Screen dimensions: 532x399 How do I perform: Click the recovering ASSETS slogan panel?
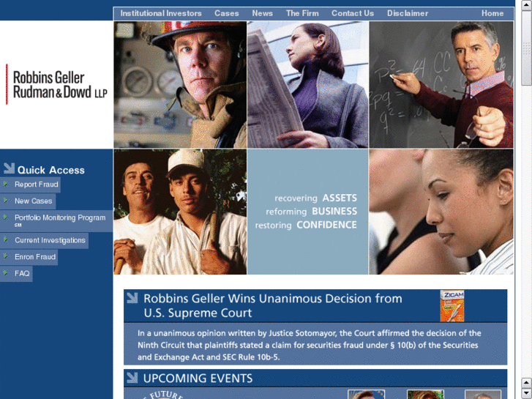pos(308,212)
